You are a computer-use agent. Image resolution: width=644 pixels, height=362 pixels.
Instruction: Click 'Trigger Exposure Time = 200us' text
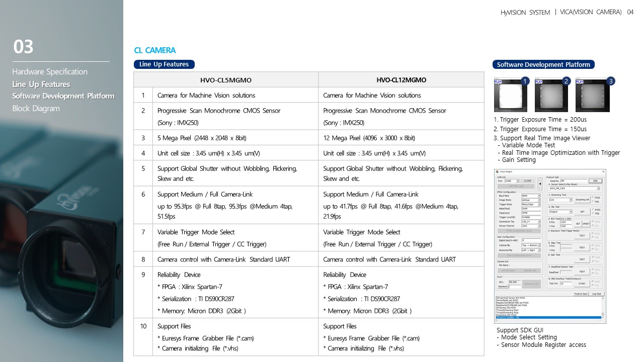pyautogui.click(x=543, y=120)
